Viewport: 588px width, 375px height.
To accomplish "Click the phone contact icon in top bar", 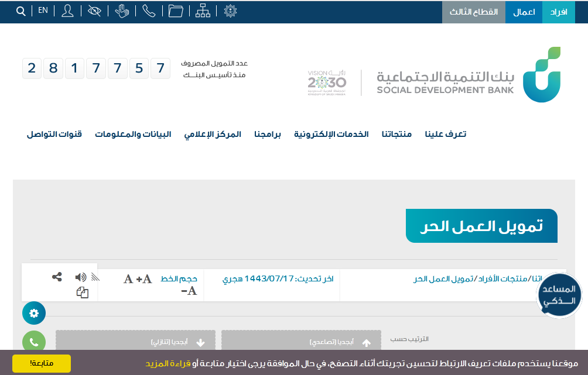I will point(149,11).
